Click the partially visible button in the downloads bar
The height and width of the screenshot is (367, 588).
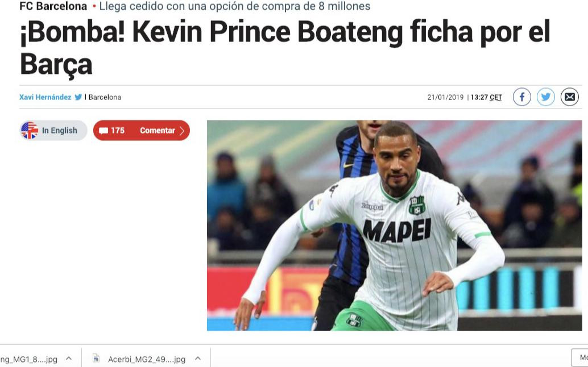(x=579, y=358)
